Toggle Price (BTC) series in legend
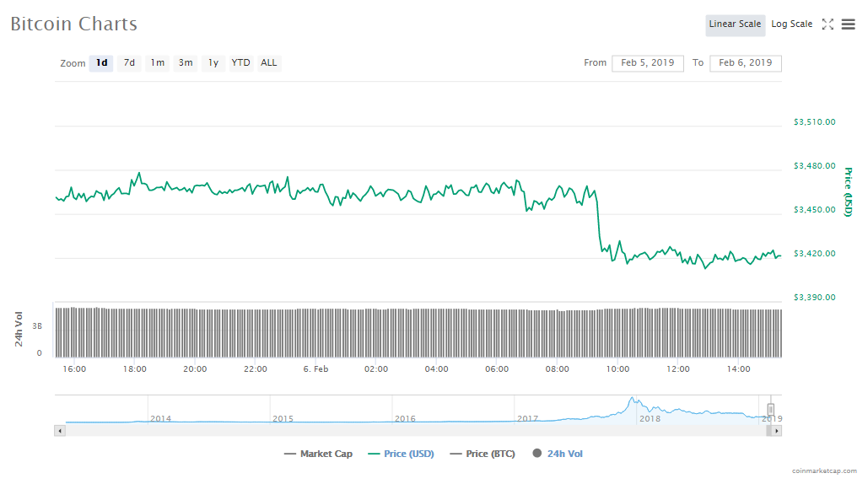 tap(483, 454)
